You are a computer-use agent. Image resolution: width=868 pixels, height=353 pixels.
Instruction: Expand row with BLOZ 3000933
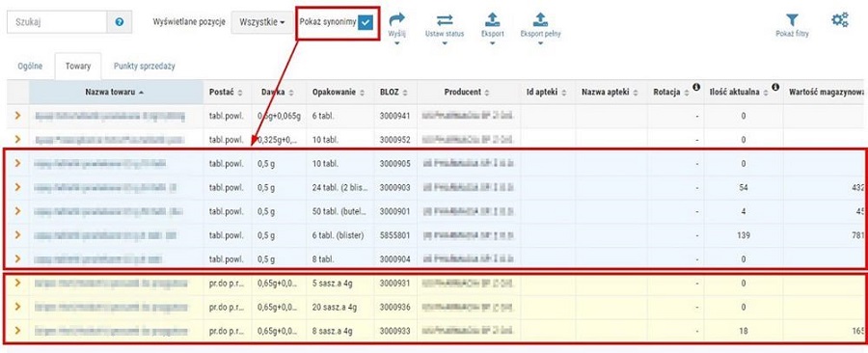pyautogui.click(x=17, y=330)
